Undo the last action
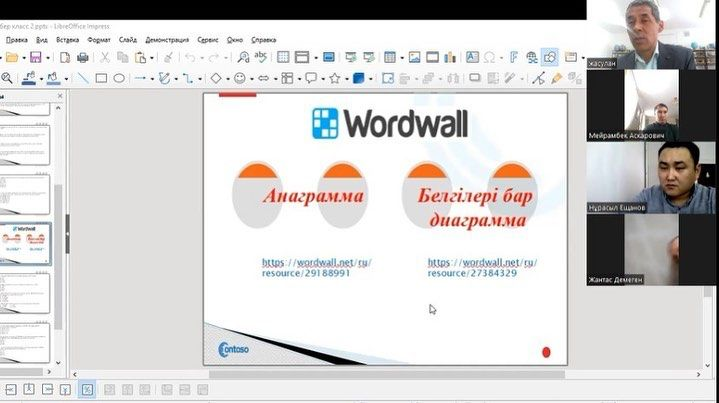Viewport: 719px width, 403px height. pyautogui.click(x=190, y=57)
